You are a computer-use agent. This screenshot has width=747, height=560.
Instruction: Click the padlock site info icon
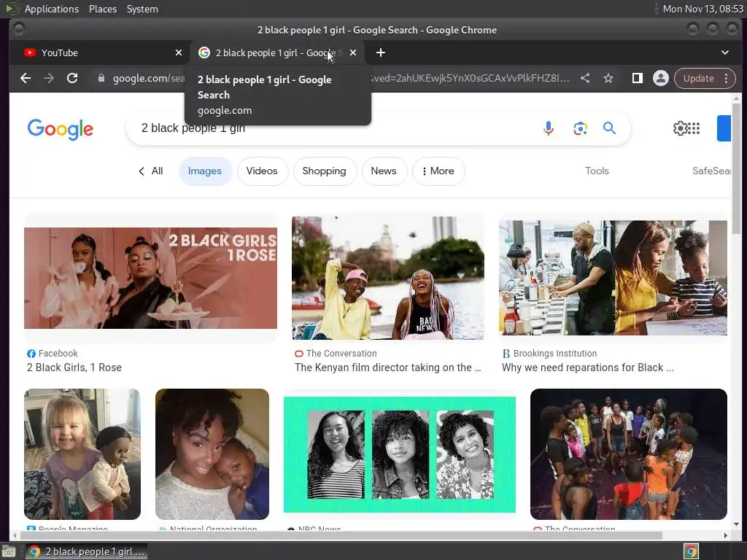click(101, 78)
